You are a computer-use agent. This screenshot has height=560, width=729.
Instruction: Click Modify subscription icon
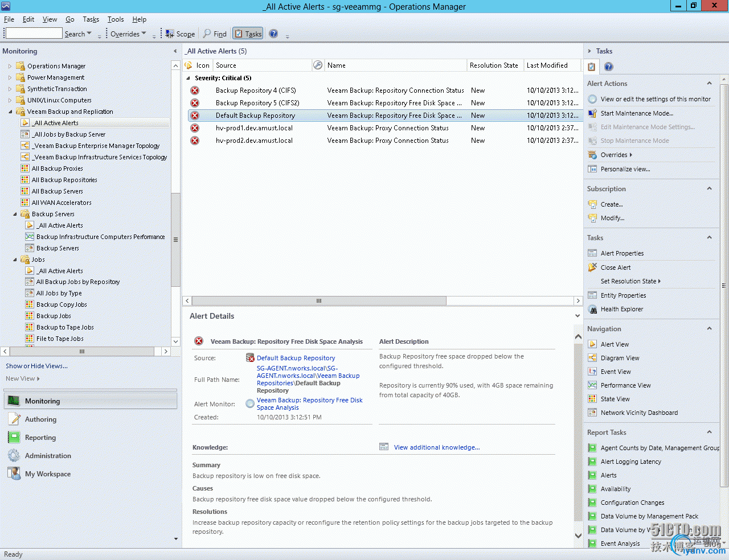[x=592, y=218]
